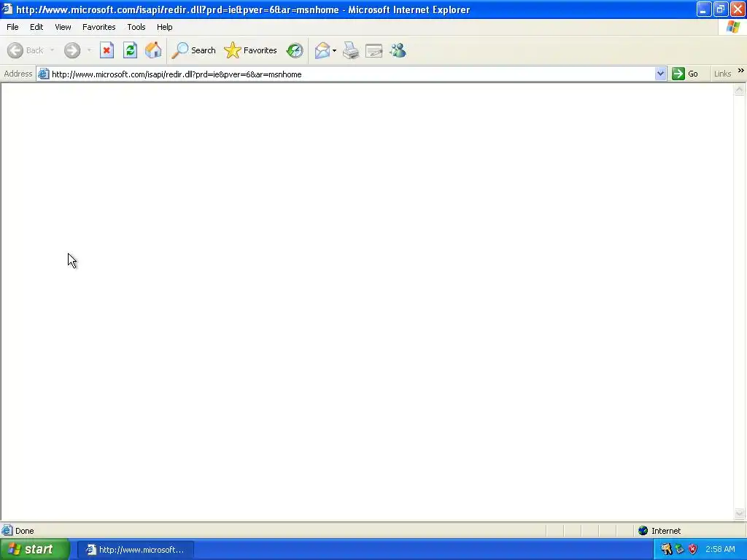Expand the Address bar dropdown list

tap(660, 74)
